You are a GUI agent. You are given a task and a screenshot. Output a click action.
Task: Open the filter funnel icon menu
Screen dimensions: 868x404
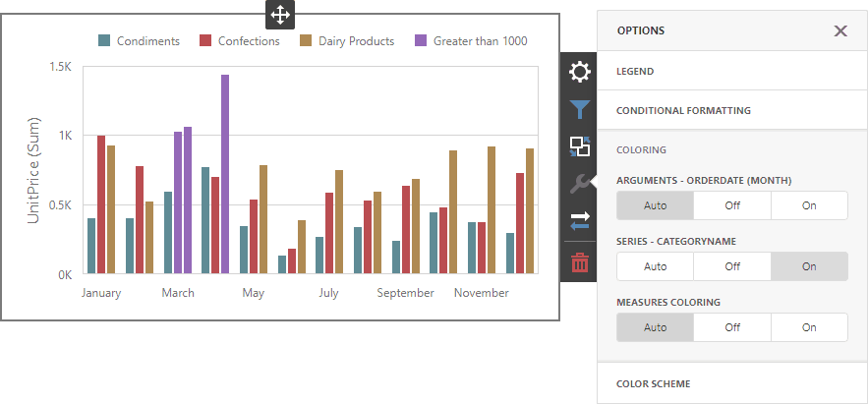click(x=580, y=109)
